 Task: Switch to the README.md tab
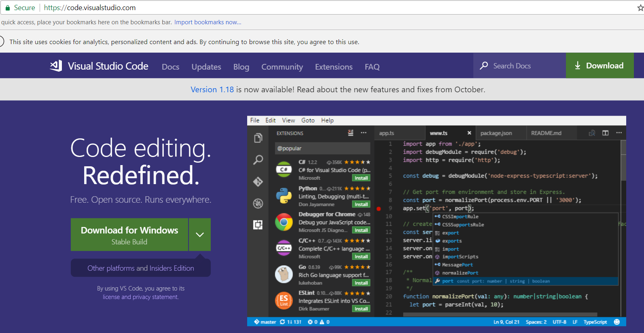[x=547, y=133]
